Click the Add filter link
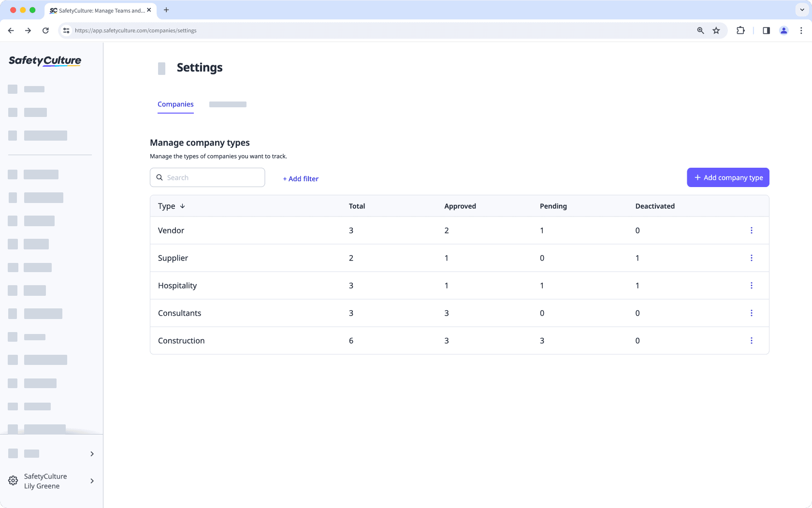 tap(301, 179)
